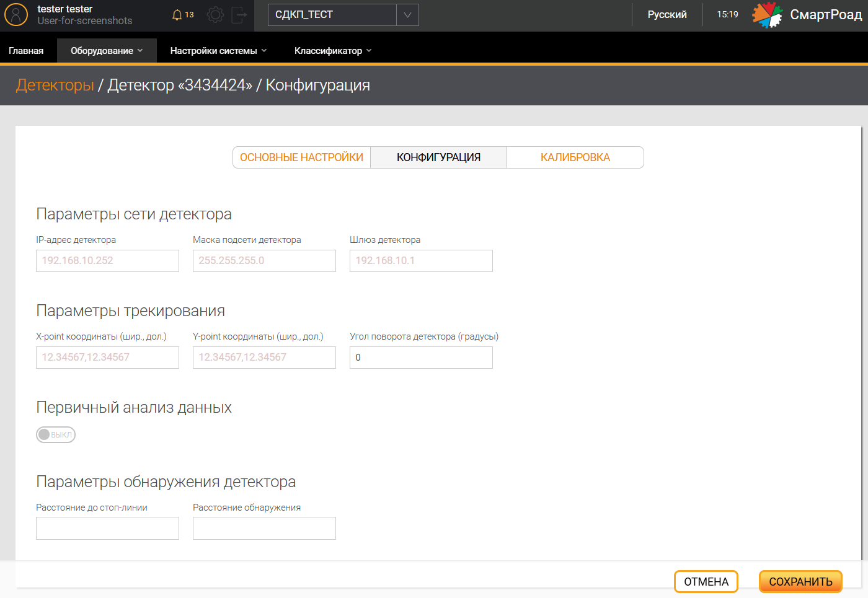Viewport: 868px width, 598px height.
Task: Switch to КАЛИБРОВКА tab
Action: 575,157
